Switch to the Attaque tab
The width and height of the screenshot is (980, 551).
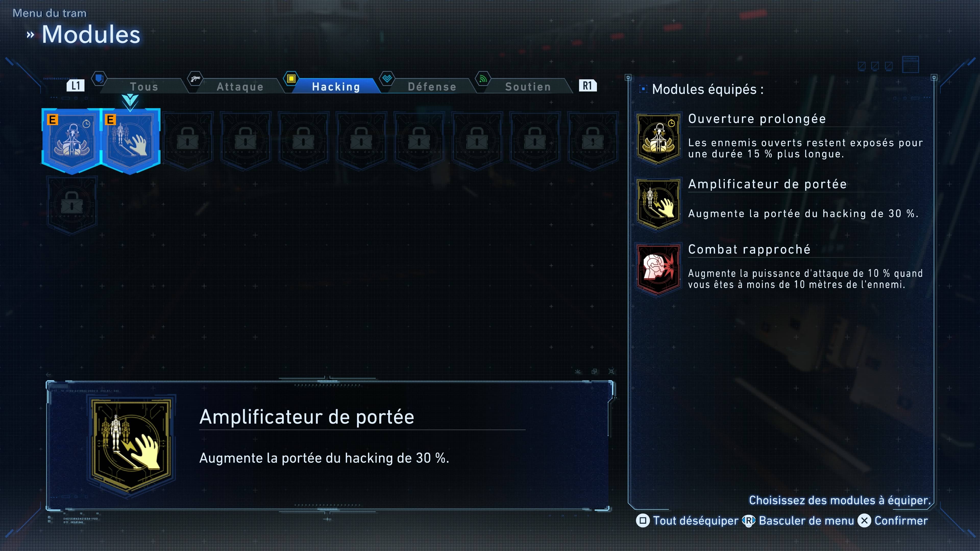click(240, 87)
